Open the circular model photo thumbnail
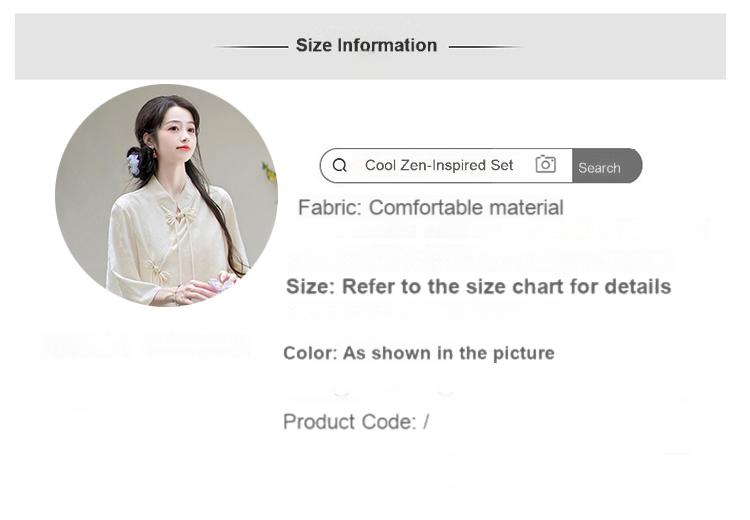 pos(166,195)
